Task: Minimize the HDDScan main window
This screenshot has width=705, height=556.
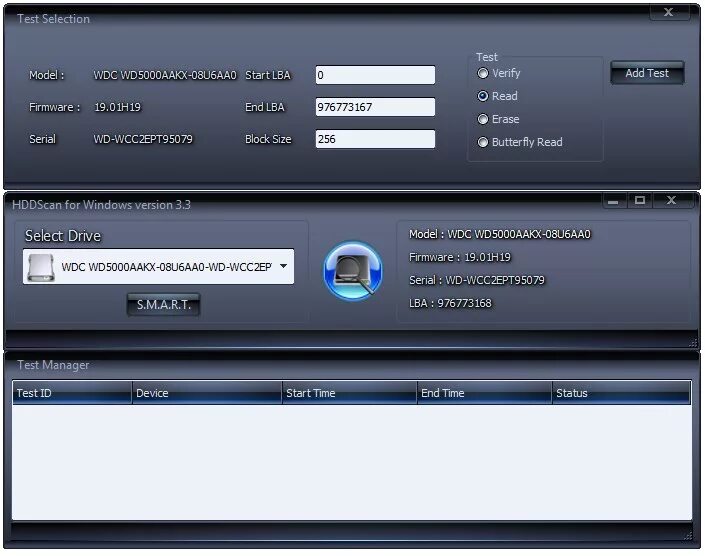Action: click(613, 201)
